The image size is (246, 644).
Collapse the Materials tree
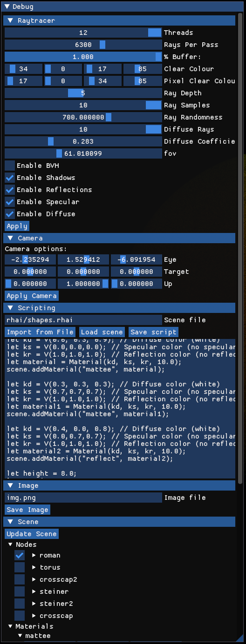click(10, 626)
